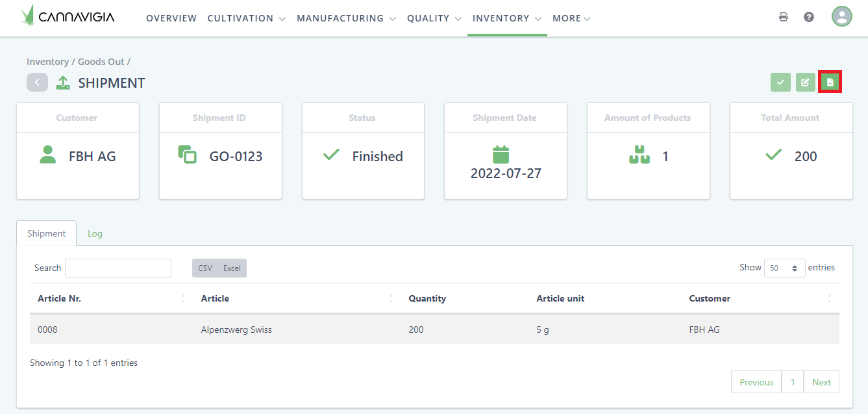The height and width of the screenshot is (414, 868).
Task: Go back using the arrow button
Action: click(x=37, y=83)
